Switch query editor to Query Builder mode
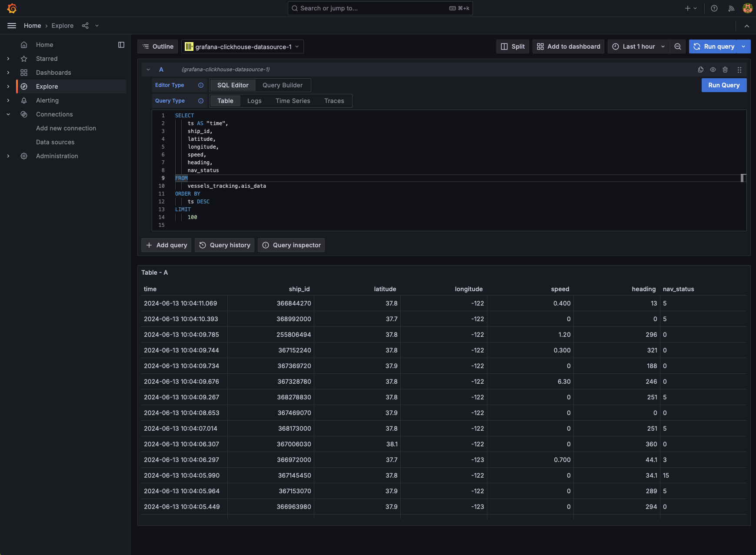This screenshot has height=555, width=756. 282,85
